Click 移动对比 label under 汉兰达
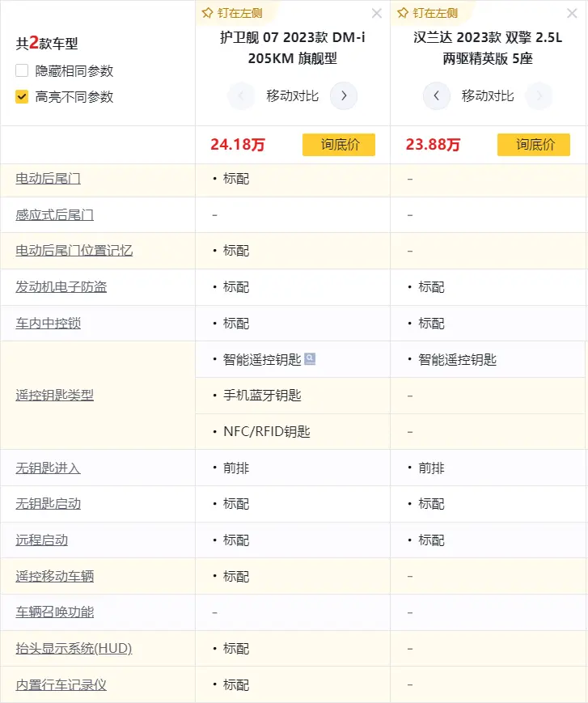Image resolution: width=588 pixels, height=703 pixels. click(488, 96)
